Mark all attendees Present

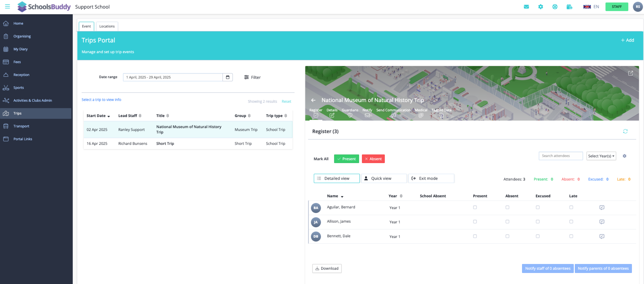(346, 159)
